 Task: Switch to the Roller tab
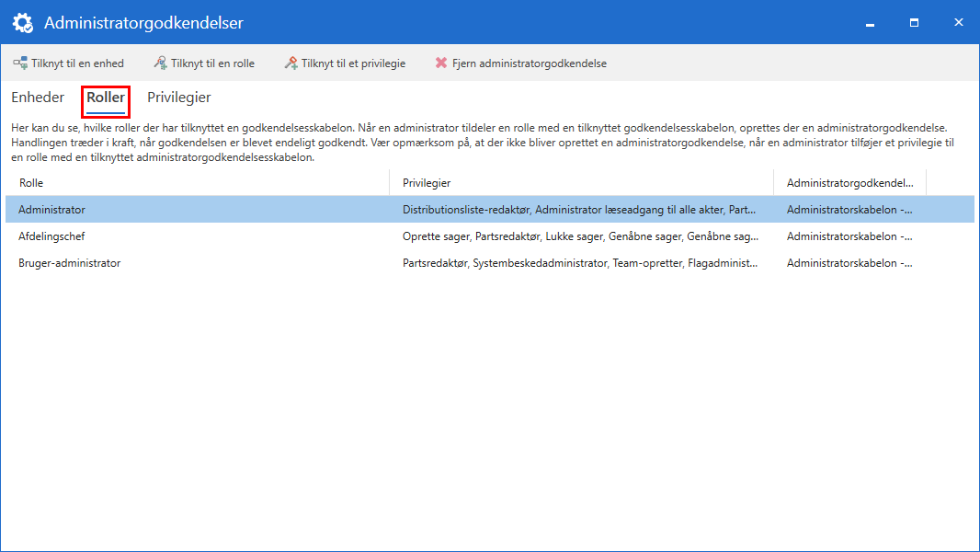coord(106,98)
